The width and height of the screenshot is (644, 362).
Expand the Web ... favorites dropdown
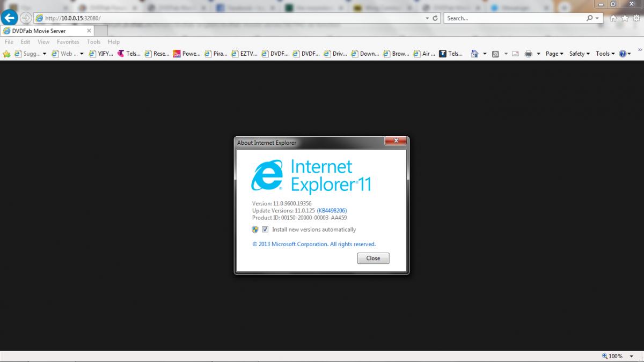click(82, 54)
